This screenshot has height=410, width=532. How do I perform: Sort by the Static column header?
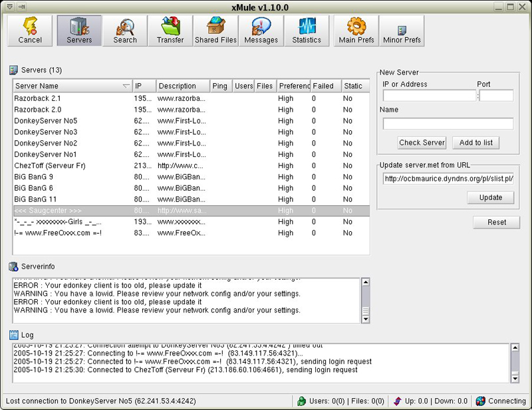(x=356, y=86)
